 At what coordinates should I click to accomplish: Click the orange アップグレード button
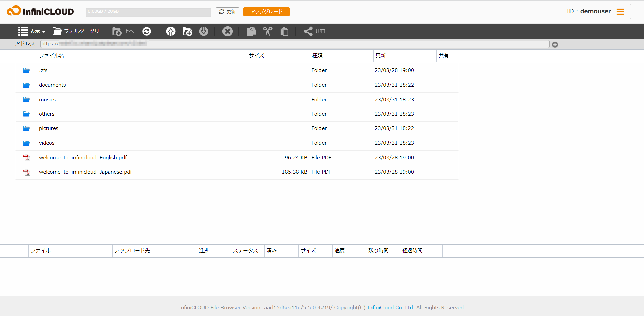point(266,12)
